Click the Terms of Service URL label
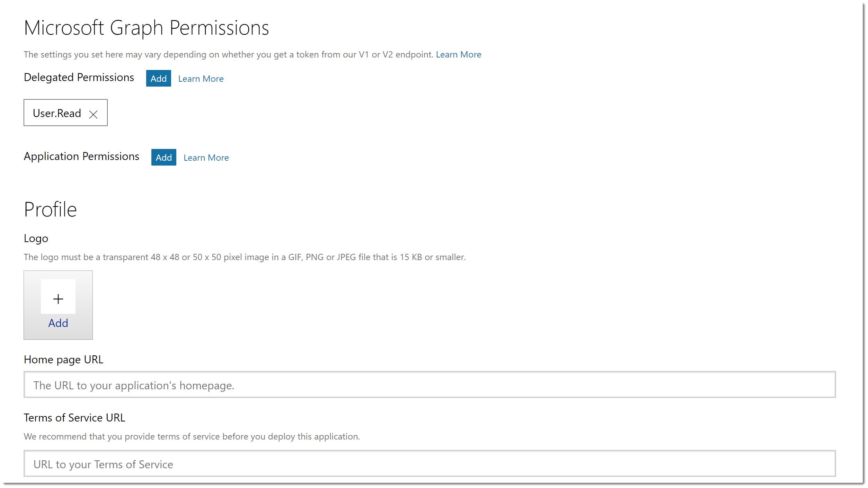This screenshot has height=488, width=868. [74, 418]
